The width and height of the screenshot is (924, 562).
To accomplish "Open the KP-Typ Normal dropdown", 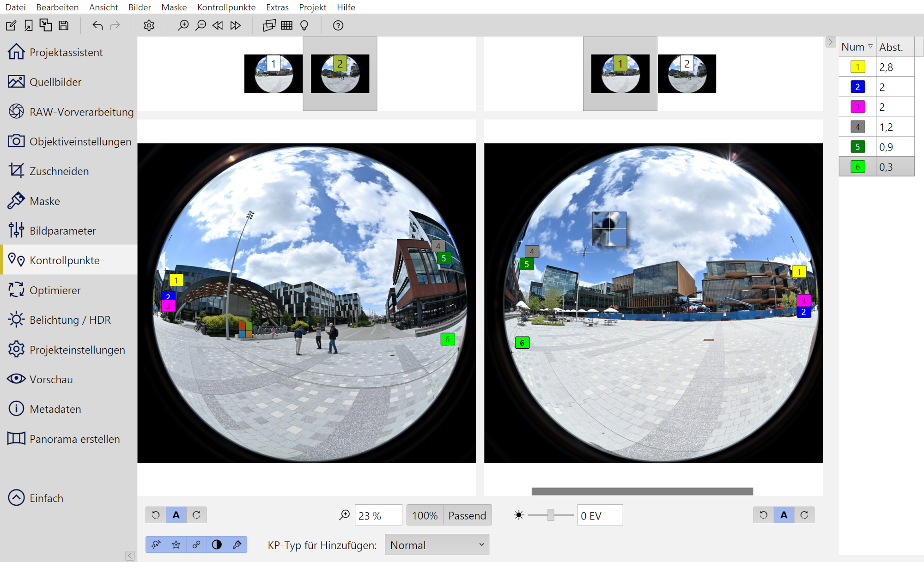I will pyautogui.click(x=437, y=545).
